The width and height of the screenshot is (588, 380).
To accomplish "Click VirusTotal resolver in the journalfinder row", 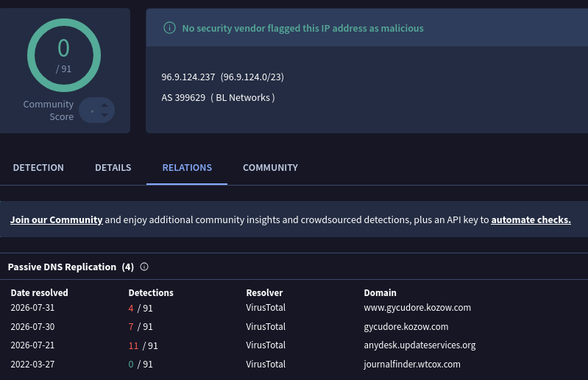I will click(266, 365).
